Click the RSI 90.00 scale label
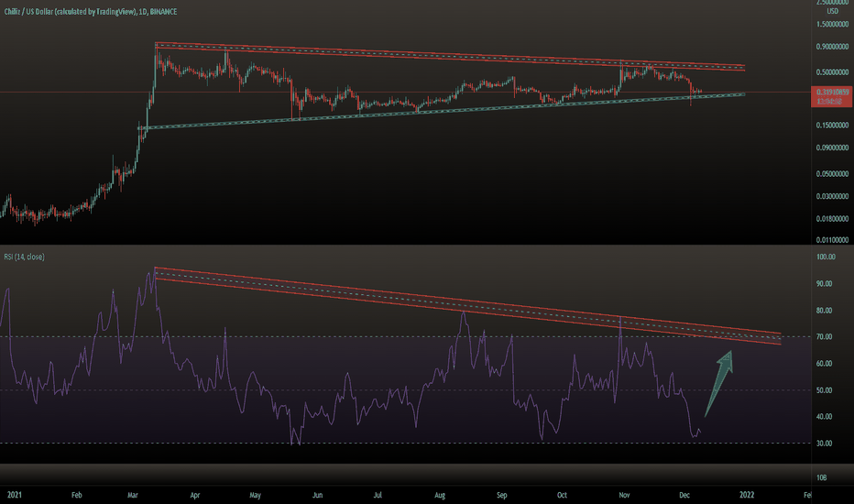This screenshot has height=504, width=854. pos(824,283)
